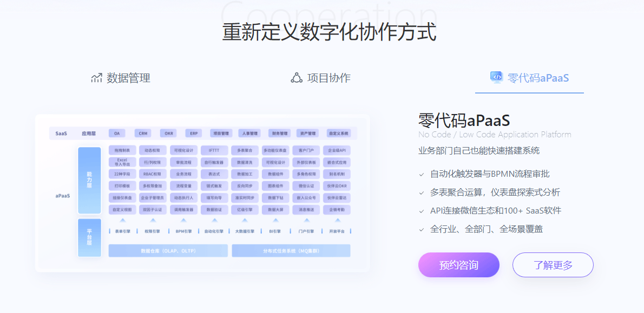Click checkmark beside API连接微信生态

pos(422,211)
